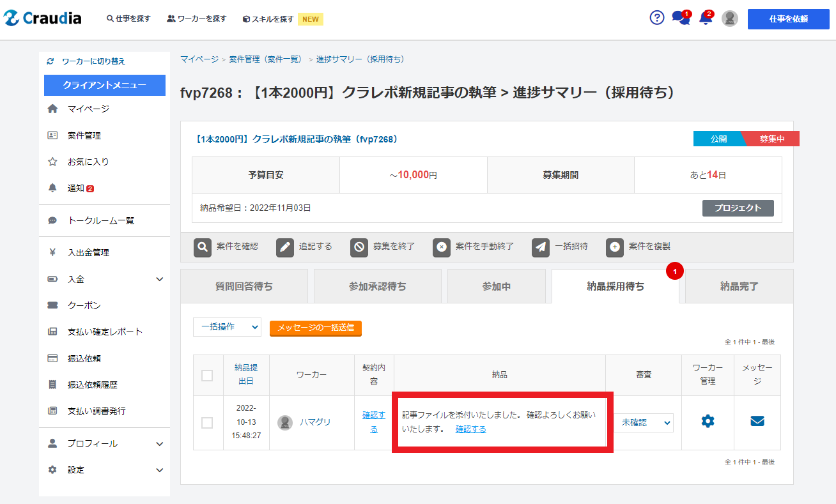Switch to the 納品完了 tab
The width and height of the screenshot is (836, 504).
(739, 287)
